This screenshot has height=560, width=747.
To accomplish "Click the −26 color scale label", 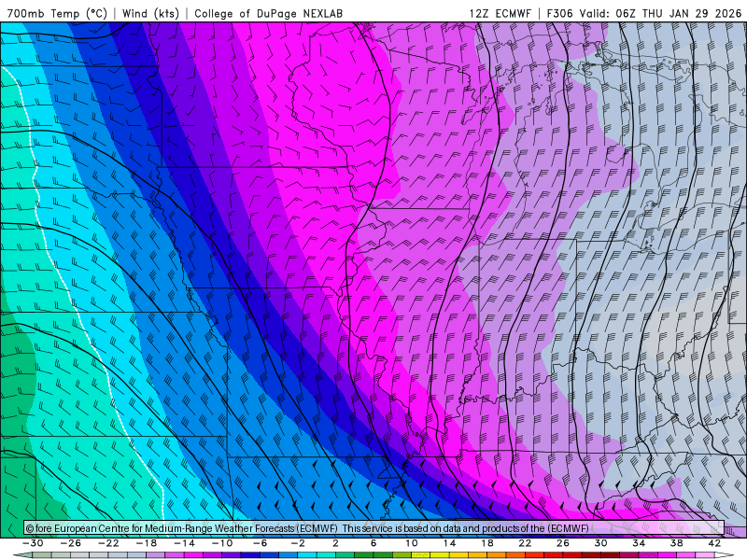I will [x=71, y=543].
